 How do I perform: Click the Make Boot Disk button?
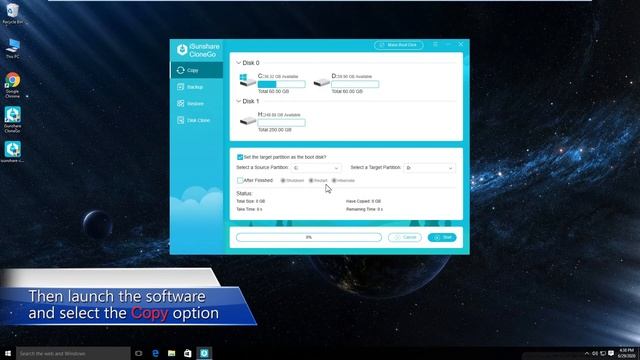pos(398,45)
